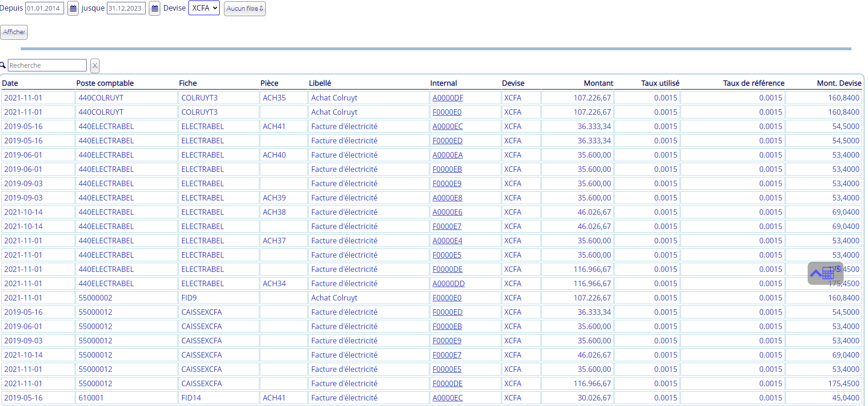Select the ACH34 pièce cell
Viewport: 868px width, 406px height.
click(x=283, y=283)
